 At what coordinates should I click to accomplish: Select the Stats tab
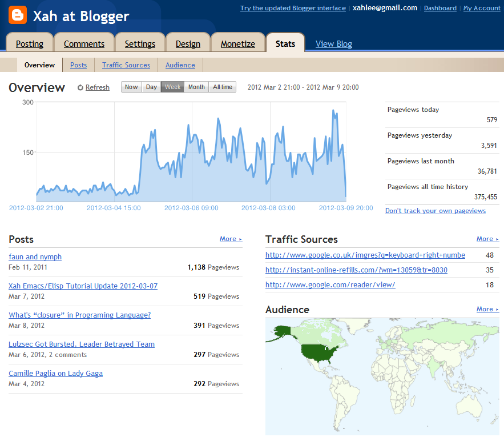tap(285, 43)
